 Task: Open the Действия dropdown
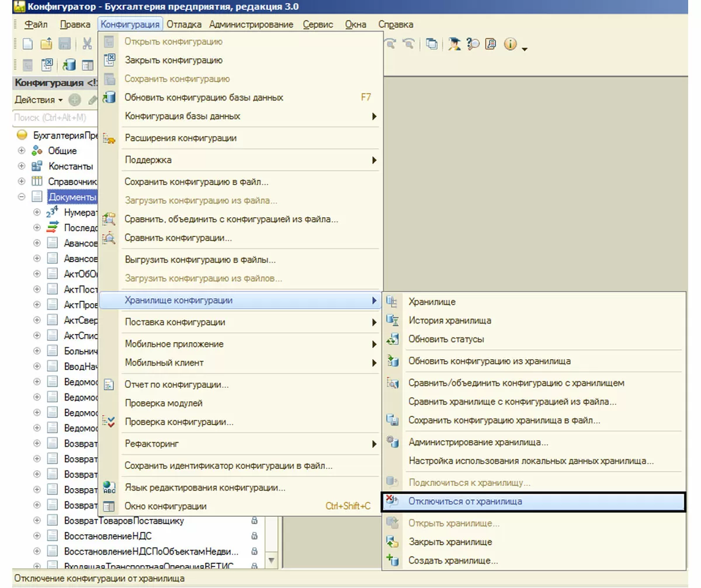[x=39, y=100]
